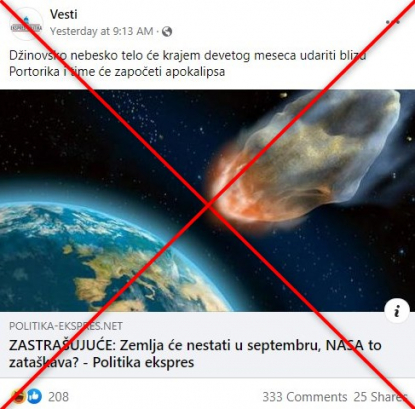Click the caption line starting Džinovsko nebesko telo
The width and height of the screenshot is (415, 409).
188,55
